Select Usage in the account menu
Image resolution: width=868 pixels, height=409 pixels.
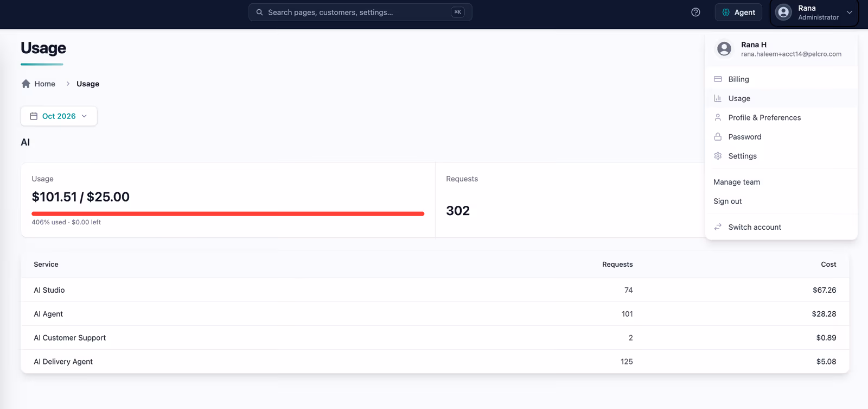coord(781,98)
